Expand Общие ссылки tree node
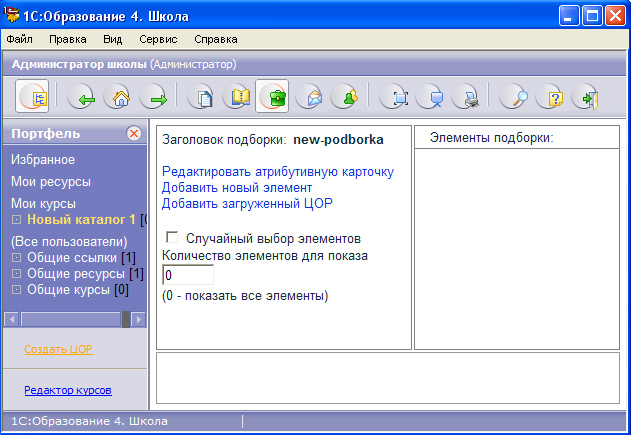The width and height of the screenshot is (631, 435). tap(16, 258)
